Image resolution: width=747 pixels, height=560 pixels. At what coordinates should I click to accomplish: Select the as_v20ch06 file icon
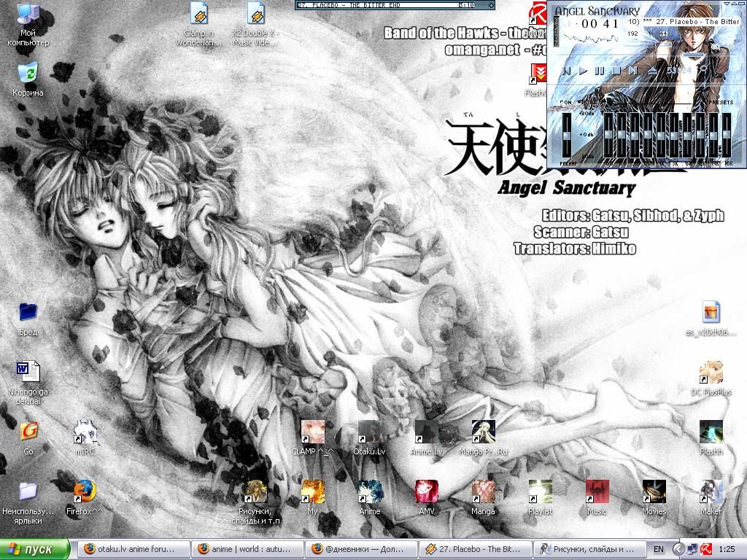[711, 319]
